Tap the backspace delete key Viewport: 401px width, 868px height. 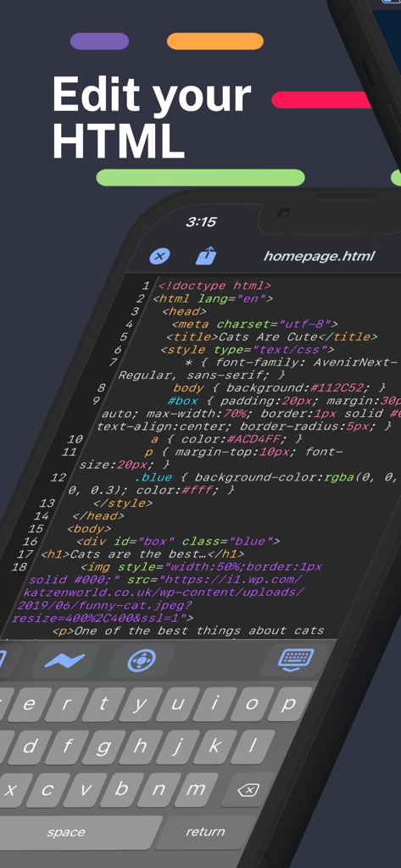coord(248,790)
